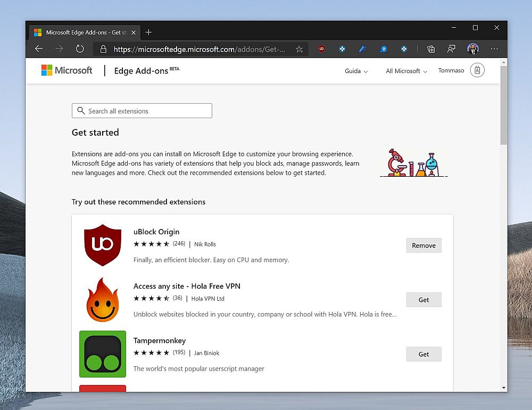Add this page to favorites with the star
Image resolution: width=532 pixels, height=410 pixels.
[x=299, y=49]
